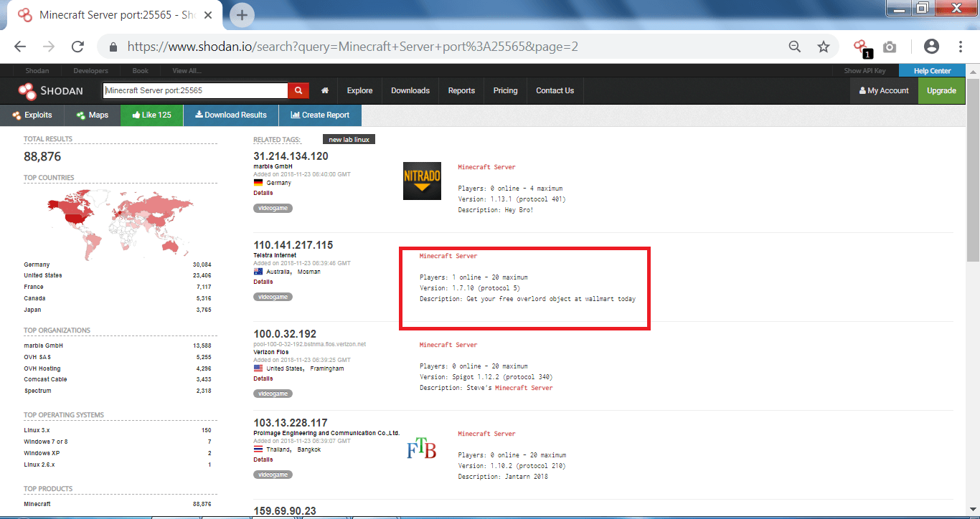
Task: Open Details for 100.0.32.192
Action: point(263,378)
